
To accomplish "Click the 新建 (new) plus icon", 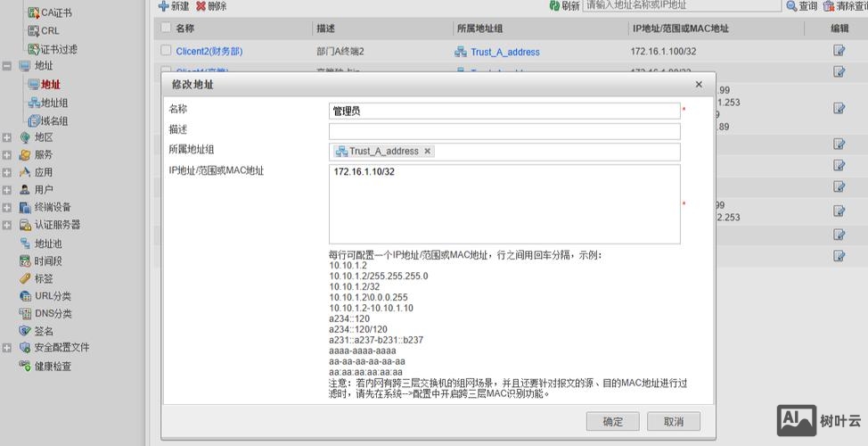I will (x=164, y=5).
